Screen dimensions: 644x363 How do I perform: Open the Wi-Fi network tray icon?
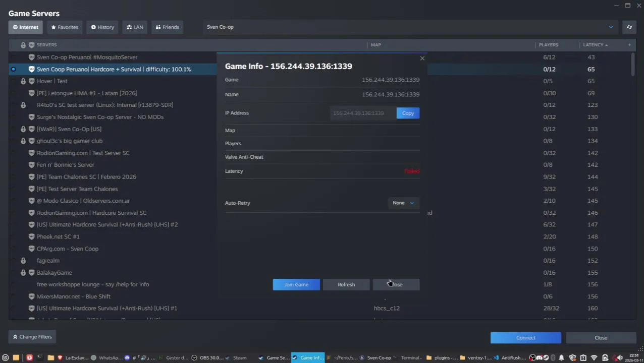(594, 358)
